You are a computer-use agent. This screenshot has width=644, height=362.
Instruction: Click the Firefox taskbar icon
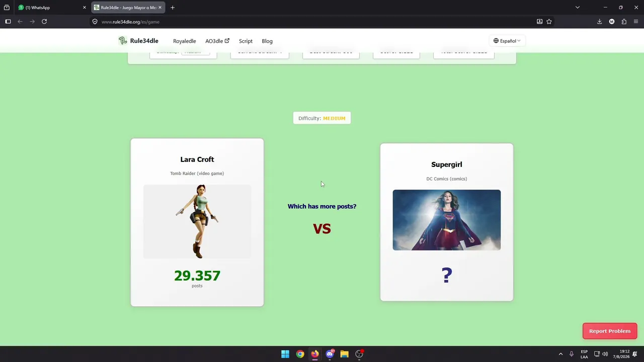pos(315,354)
